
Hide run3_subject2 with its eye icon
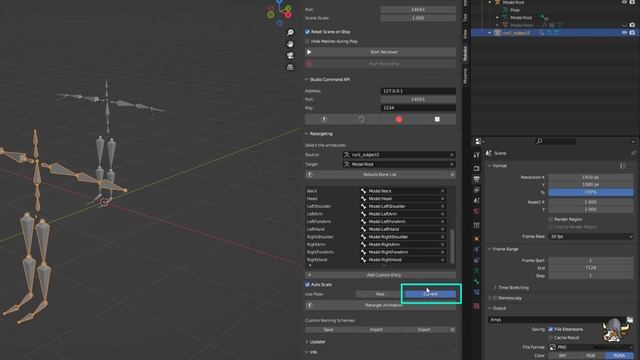624,33
